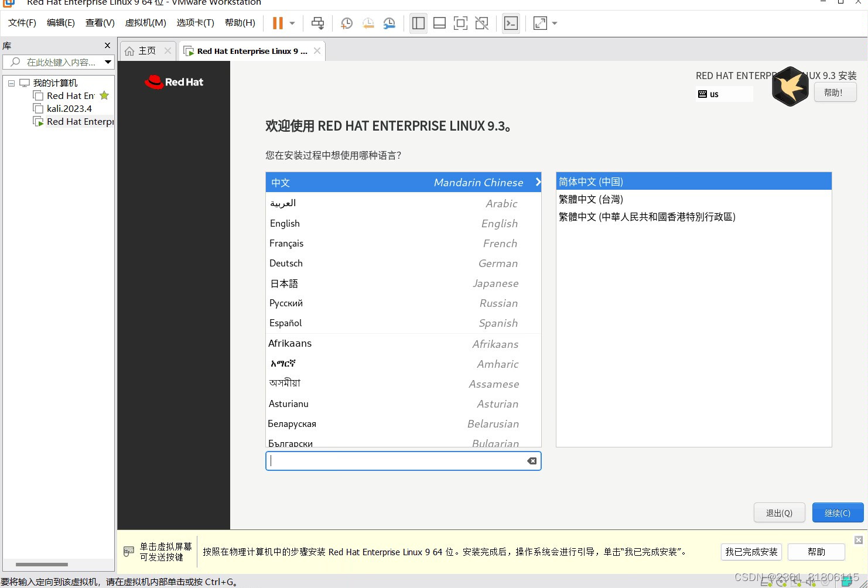Open the power options dropdown arrow
868x588 pixels.
click(x=292, y=23)
